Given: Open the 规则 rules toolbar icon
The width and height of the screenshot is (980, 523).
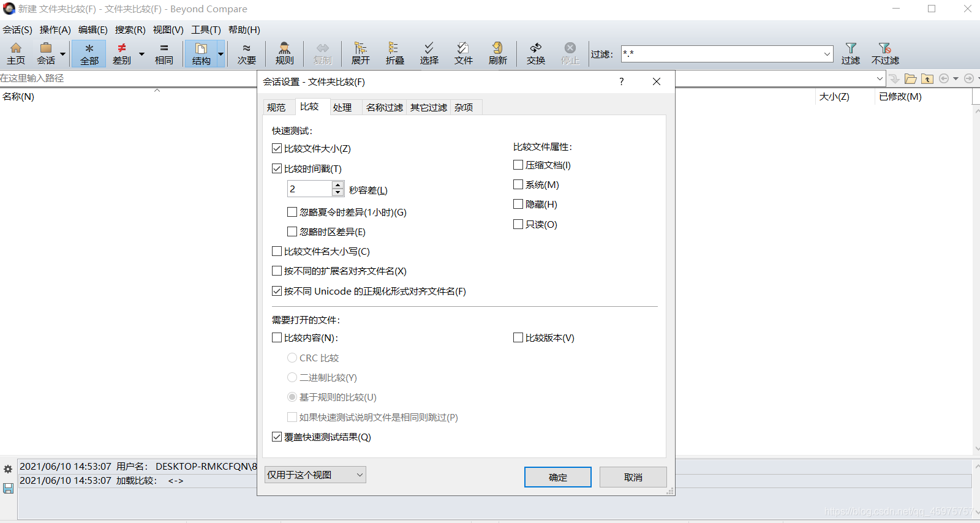Looking at the screenshot, I should point(284,54).
